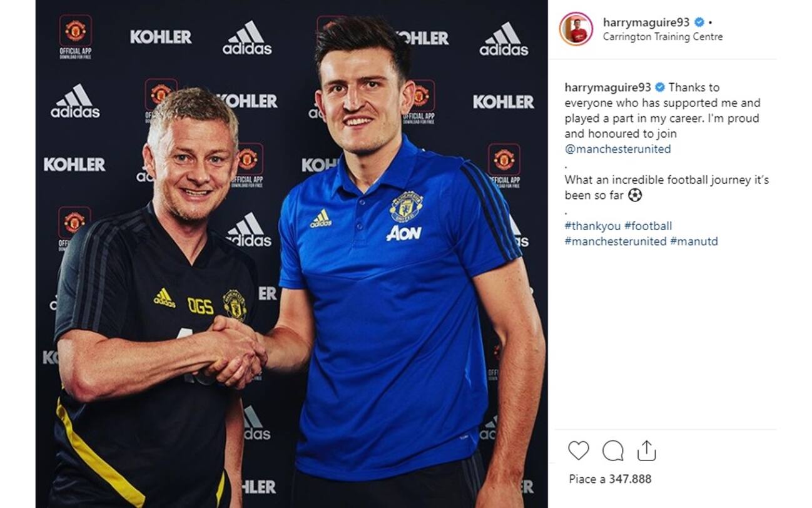Open the #manchesterunited hashtag

(616, 241)
